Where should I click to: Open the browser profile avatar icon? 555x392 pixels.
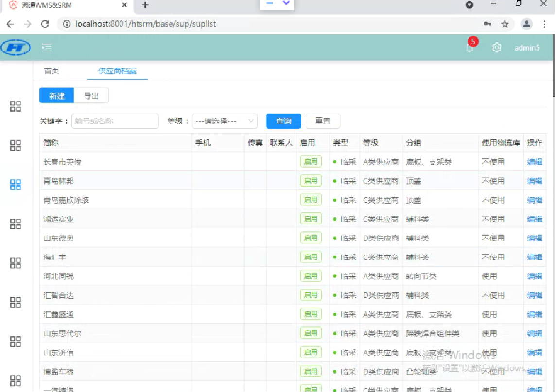tap(526, 24)
